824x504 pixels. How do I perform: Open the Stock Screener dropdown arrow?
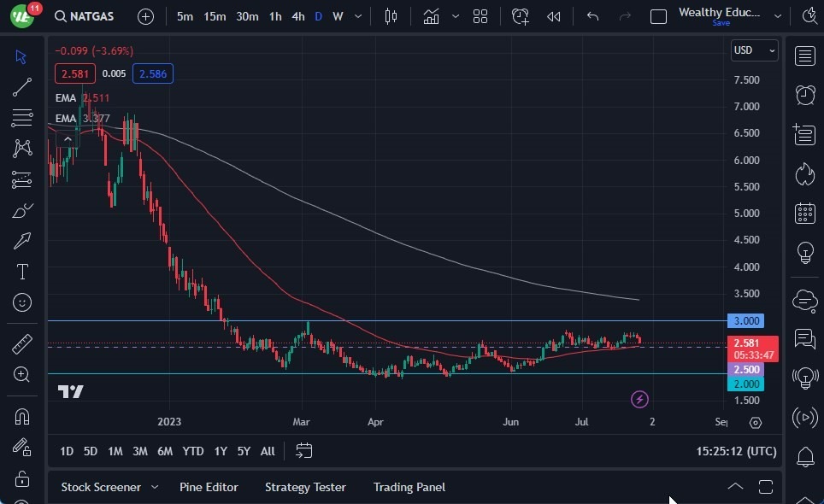pos(155,487)
